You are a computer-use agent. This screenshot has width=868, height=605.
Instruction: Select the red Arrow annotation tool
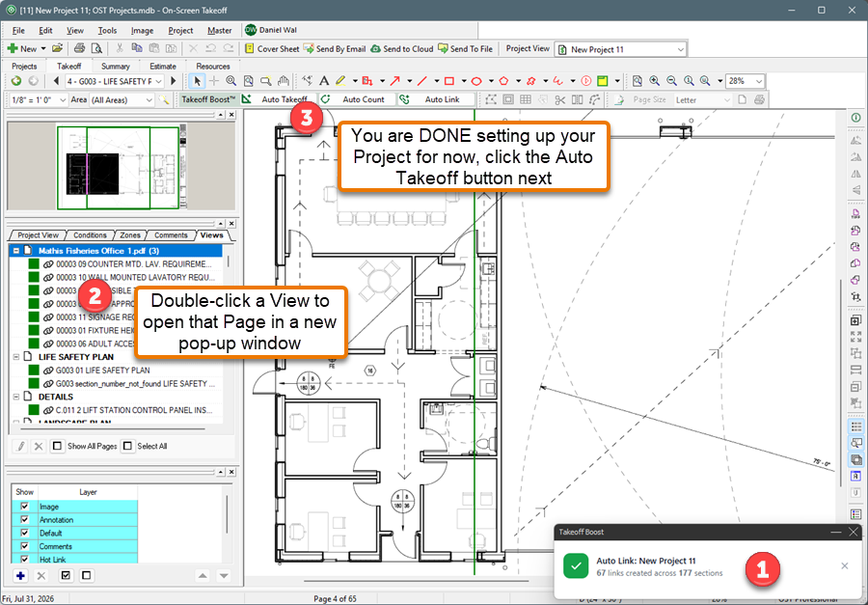point(394,81)
